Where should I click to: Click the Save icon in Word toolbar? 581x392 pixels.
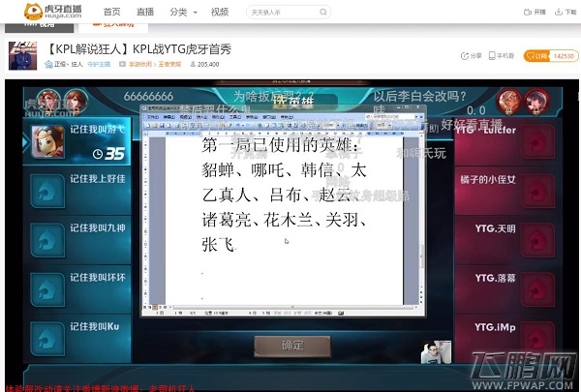pos(162,126)
